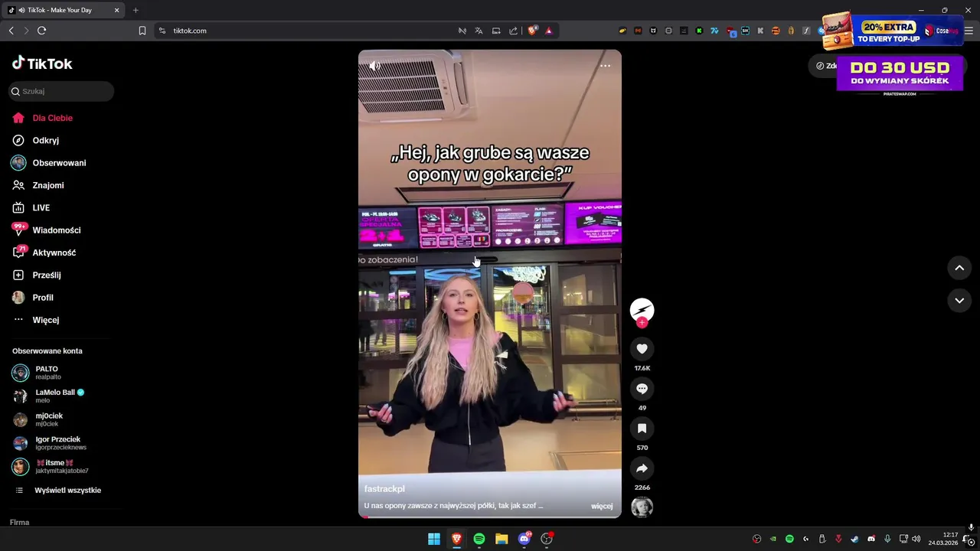Open a new browser tab
Screen dimensions: 980x551
click(x=136, y=10)
